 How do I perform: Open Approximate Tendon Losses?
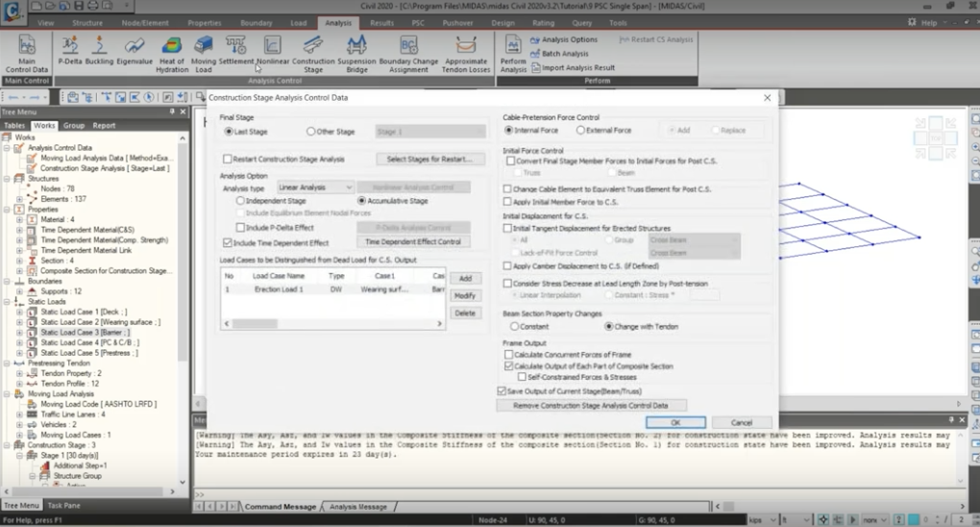(x=466, y=55)
